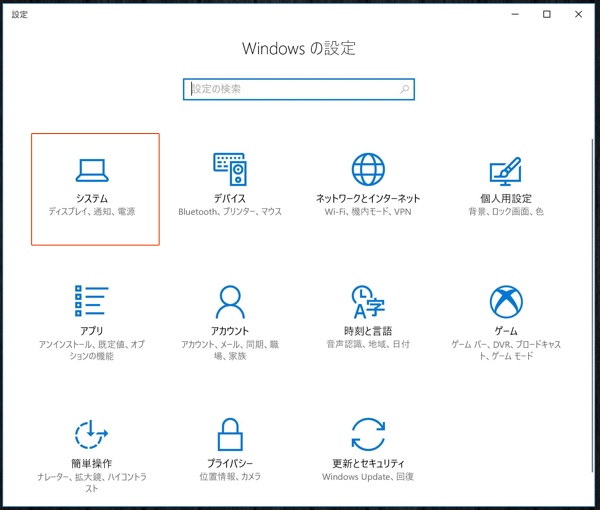Click the アプリ label

pos(91,331)
